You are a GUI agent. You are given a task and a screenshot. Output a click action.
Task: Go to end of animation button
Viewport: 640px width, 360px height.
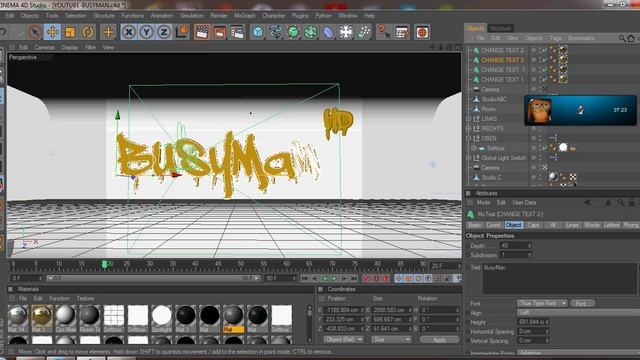point(354,278)
